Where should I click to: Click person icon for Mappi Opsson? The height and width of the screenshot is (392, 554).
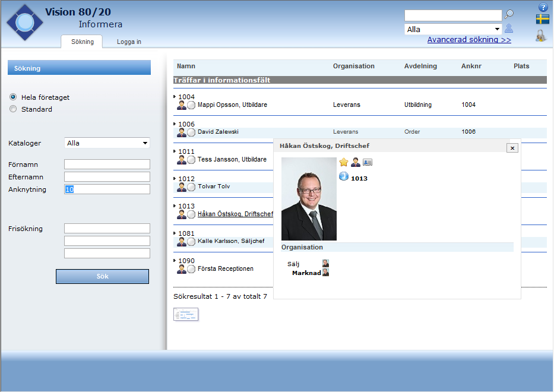pyautogui.click(x=182, y=105)
